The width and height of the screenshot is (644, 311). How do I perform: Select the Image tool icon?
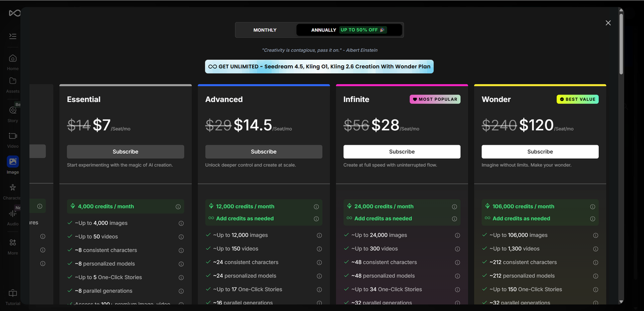[x=13, y=162]
